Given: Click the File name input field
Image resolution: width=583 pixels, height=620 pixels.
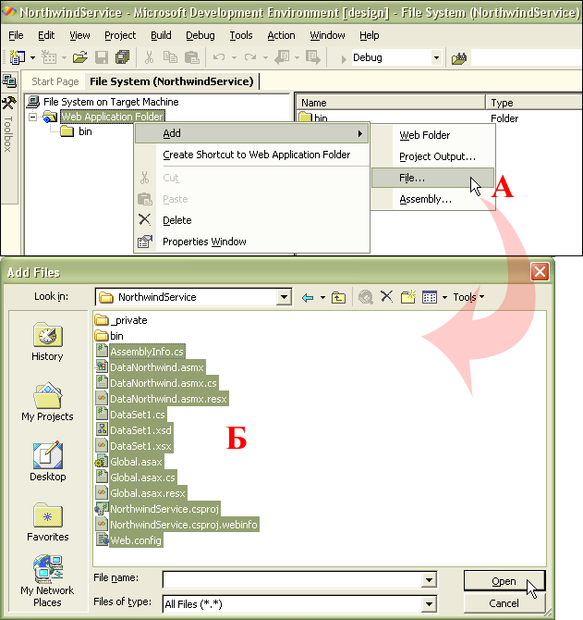Looking at the screenshot, I should tap(293, 580).
